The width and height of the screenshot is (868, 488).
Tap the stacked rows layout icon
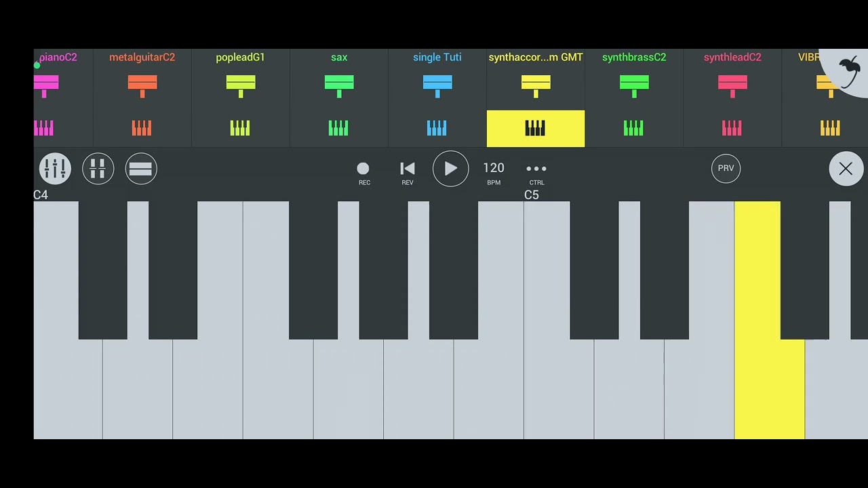(x=141, y=169)
